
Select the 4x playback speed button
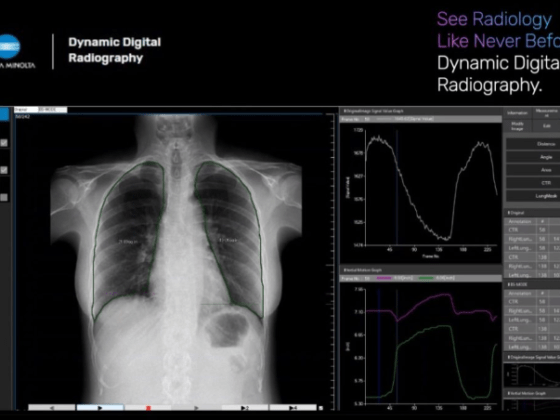click(x=293, y=408)
